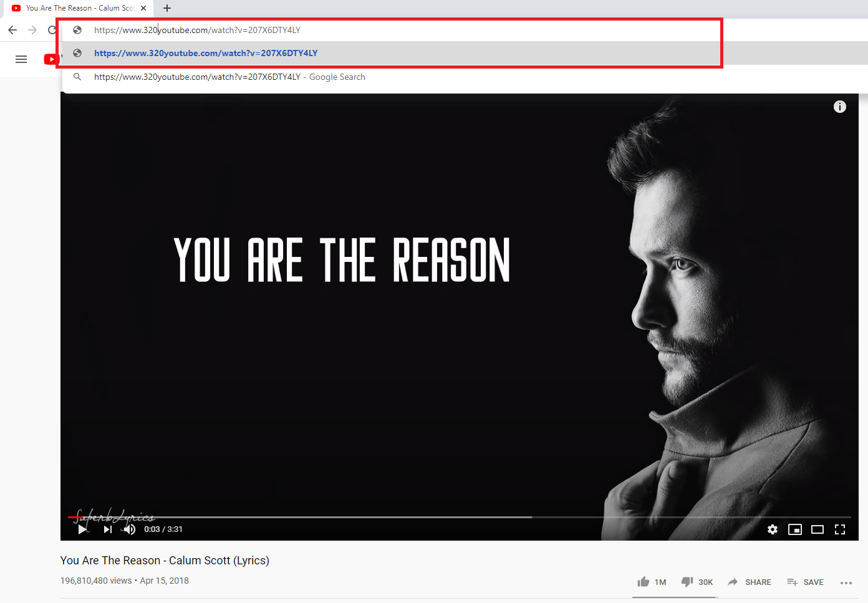Close the You Are The Reason tab
This screenshot has height=603, width=868.
[143, 8]
